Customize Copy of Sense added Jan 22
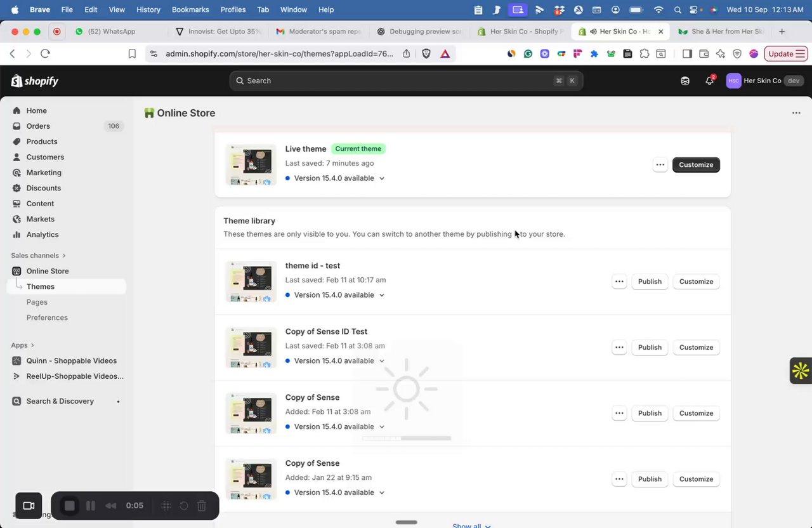This screenshot has height=528, width=812. pyautogui.click(x=696, y=480)
